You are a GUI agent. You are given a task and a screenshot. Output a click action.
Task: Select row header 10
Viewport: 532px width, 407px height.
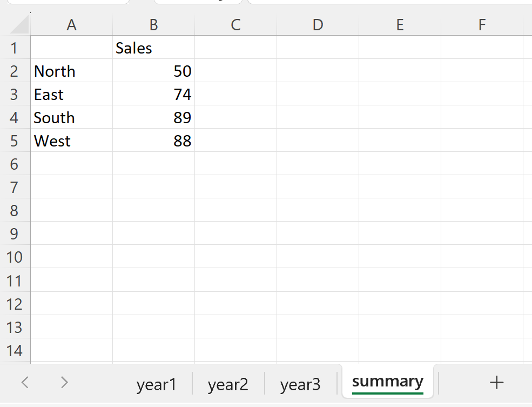[x=16, y=257]
